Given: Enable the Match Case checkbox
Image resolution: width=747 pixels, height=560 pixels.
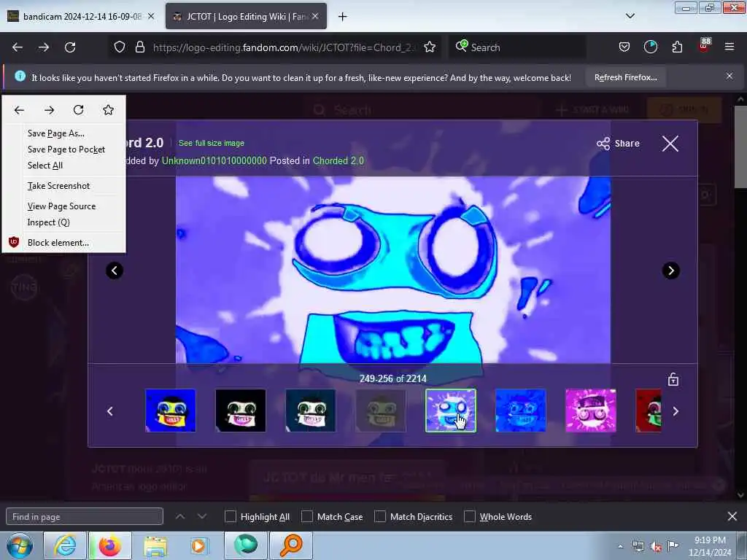Looking at the screenshot, I should [307, 516].
